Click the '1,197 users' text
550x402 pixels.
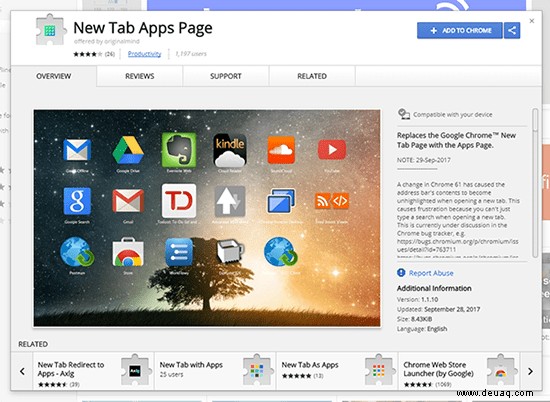tap(191, 54)
